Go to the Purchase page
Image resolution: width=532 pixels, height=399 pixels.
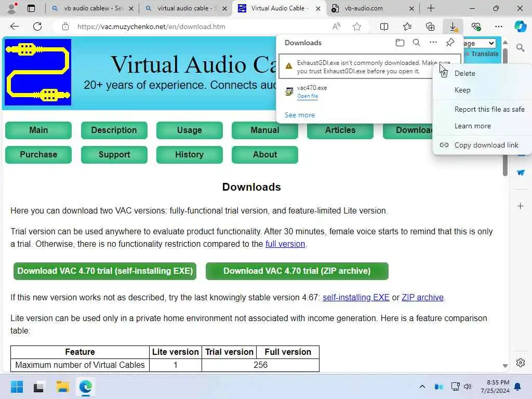(38, 154)
